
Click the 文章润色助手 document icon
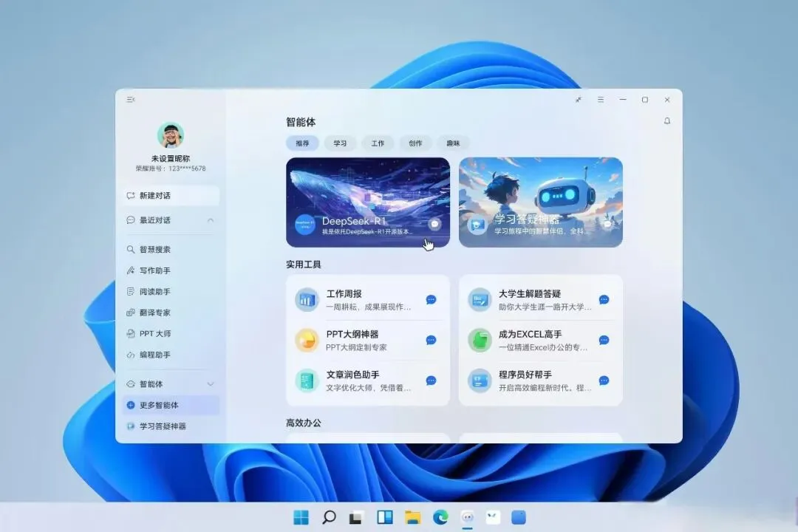[x=307, y=381]
